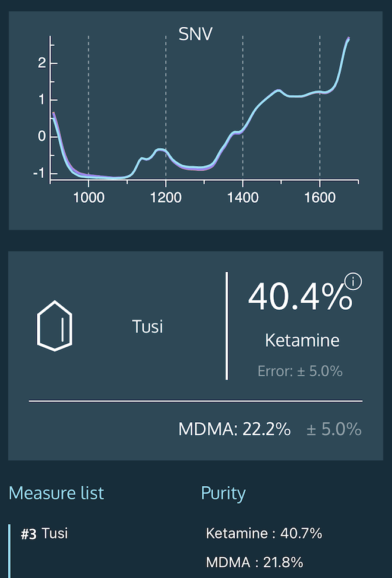Click the spectrum curve peak near 1500
The height and width of the screenshot is (578, 392).
click(277, 90)
